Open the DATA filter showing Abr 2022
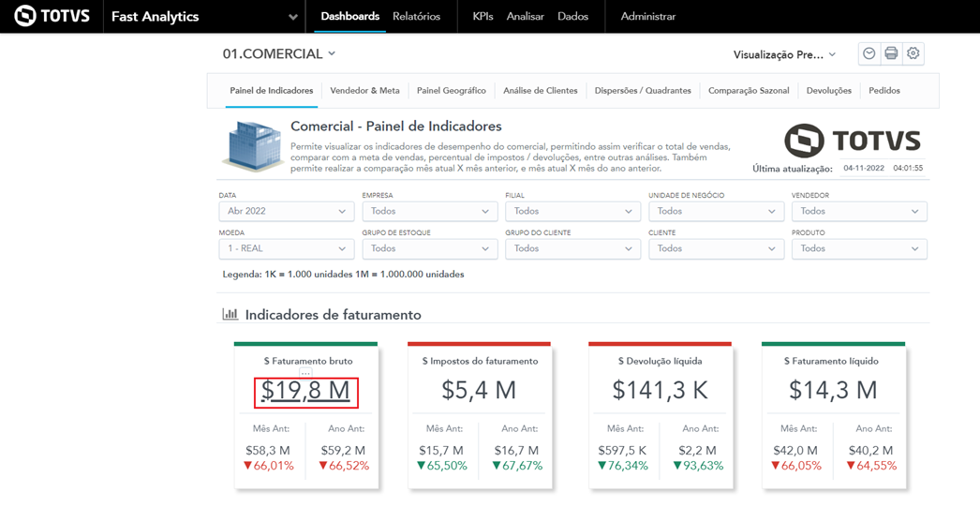The width and height of the screenshot is (980, 507). 287,211
